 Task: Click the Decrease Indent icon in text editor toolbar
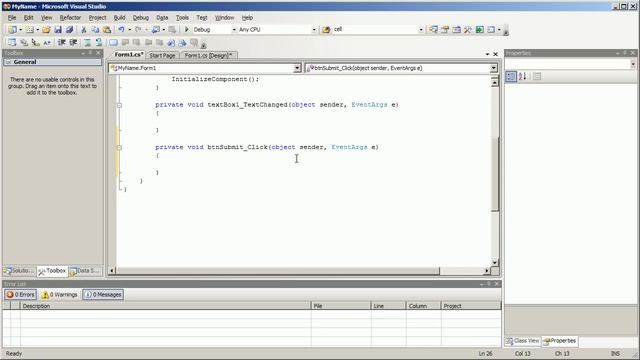[62, 42]
